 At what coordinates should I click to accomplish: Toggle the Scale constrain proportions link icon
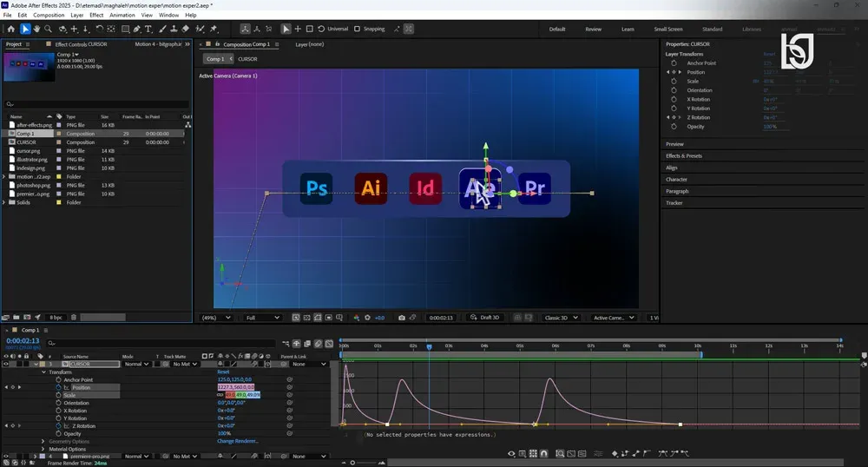(x=220, y=395)
